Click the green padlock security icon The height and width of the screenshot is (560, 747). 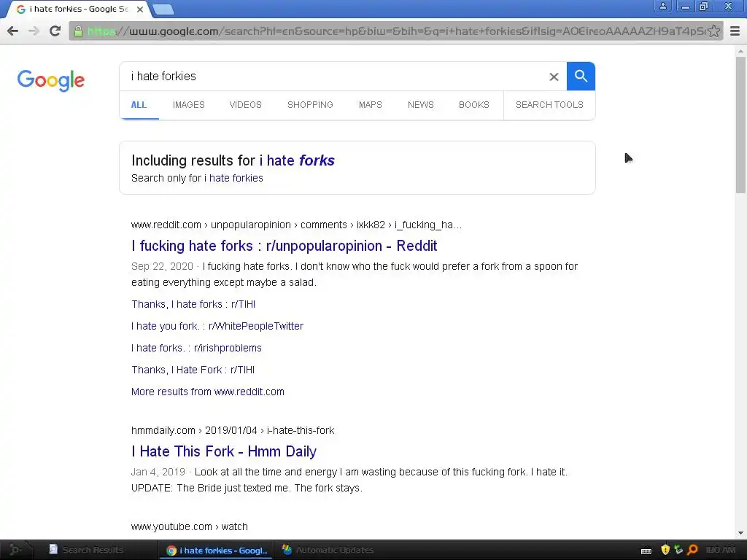[x=78, y=31]
